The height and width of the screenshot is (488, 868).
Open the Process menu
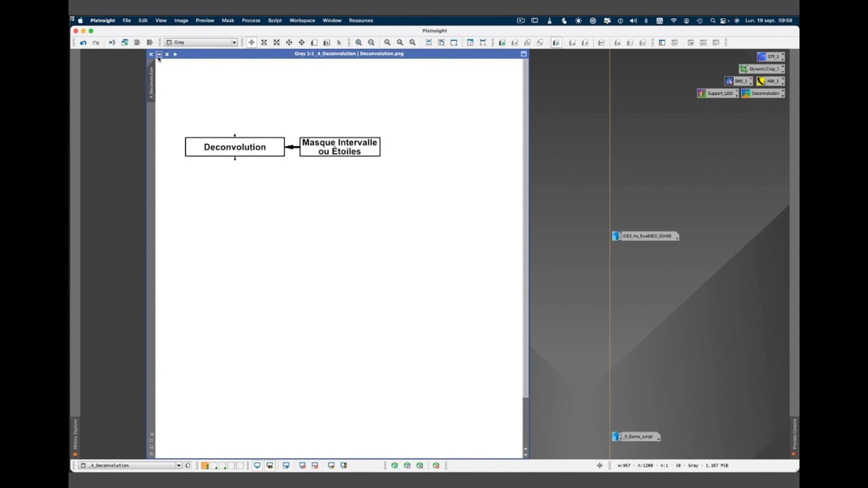pos(251,20)
